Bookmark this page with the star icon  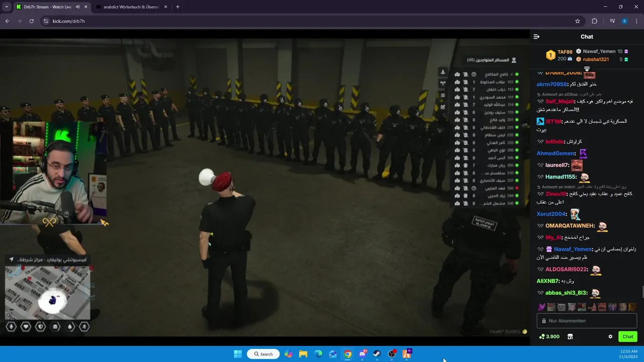(x=578, y=21)
